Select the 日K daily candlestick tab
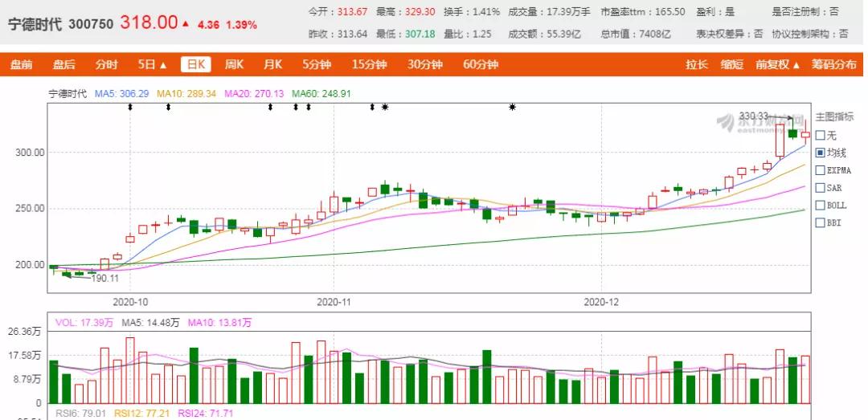This screenshot has height=420, width=868. (196, 65)
